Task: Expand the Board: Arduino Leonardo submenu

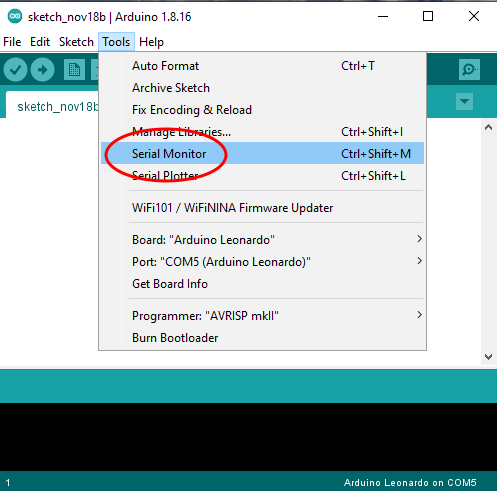Action: 262,240
